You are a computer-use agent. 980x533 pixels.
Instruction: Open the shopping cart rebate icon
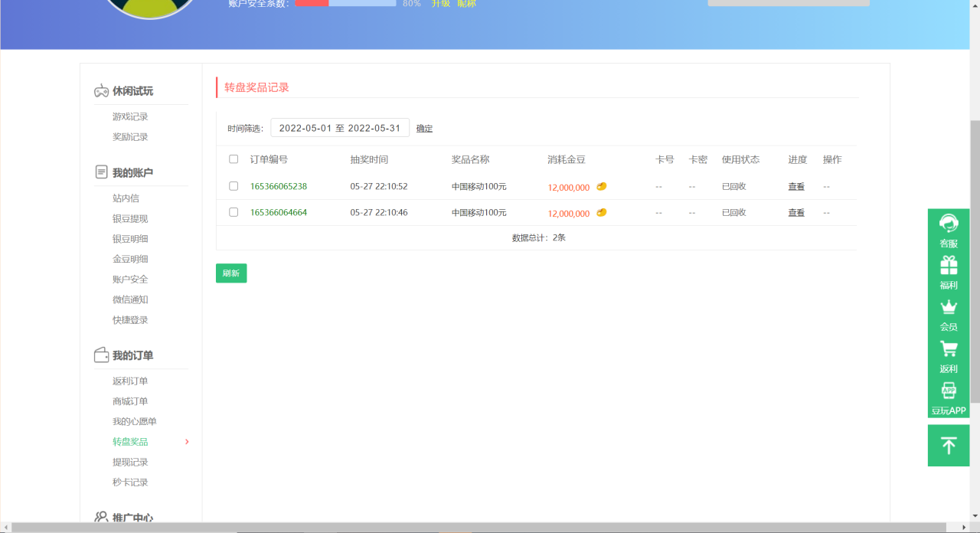coord(949,349)
